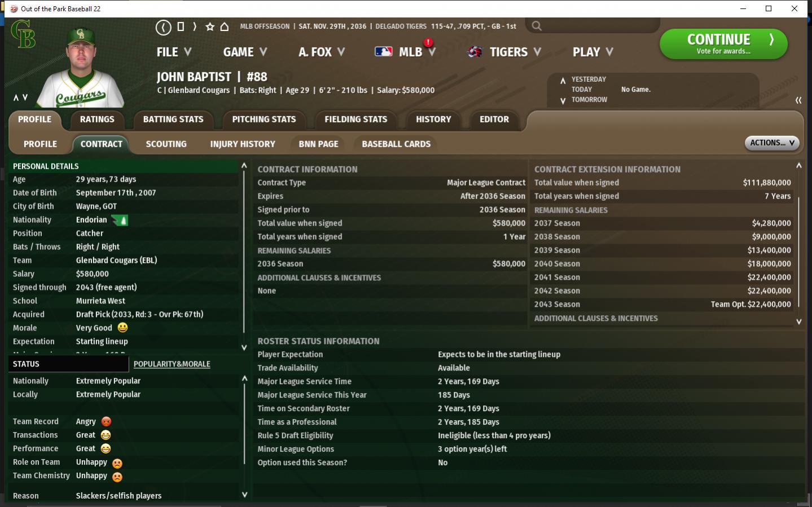Show the BASEBALL CARDS sub-tab
This screenshot has width=812, height=507.
(396, 144)
